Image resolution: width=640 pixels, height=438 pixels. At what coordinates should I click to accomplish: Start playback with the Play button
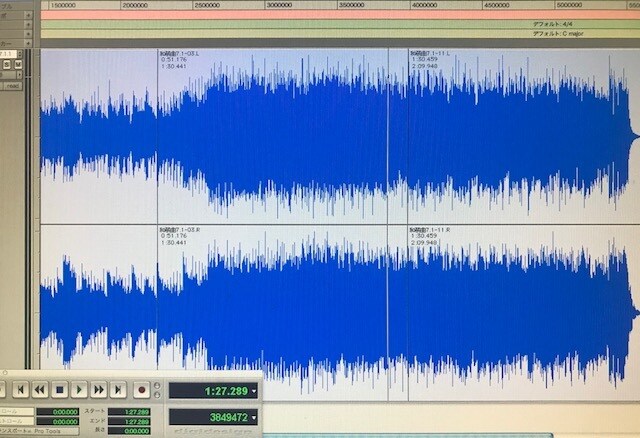point(79,390)
